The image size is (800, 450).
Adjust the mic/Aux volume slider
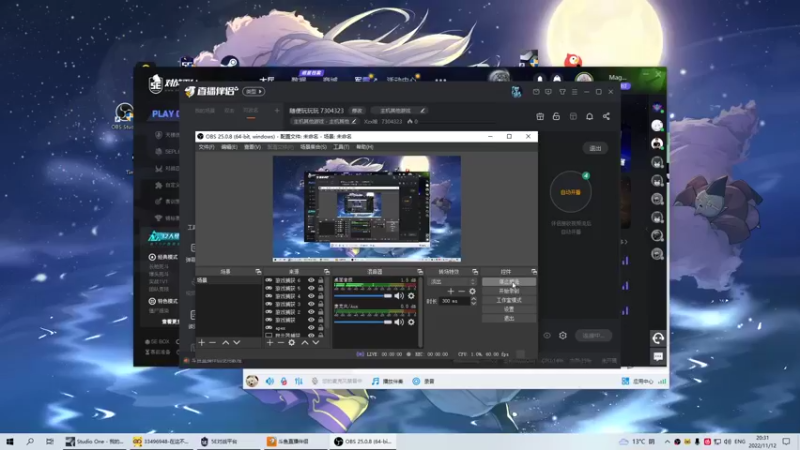pyautogui.click(x=363, y=322)
